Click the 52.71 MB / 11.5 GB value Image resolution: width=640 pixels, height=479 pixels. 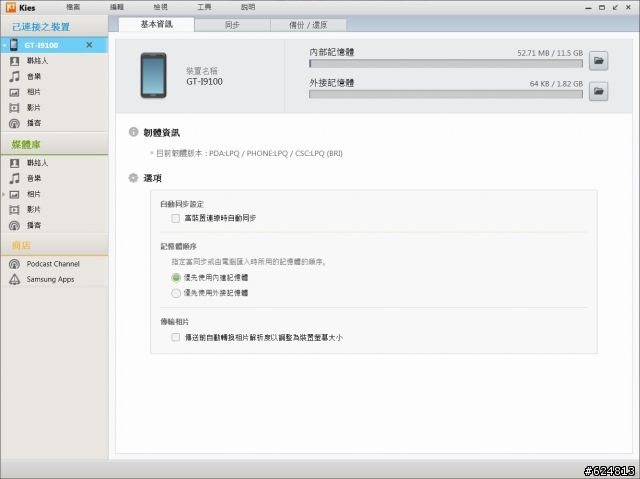[x=550, y=53]
